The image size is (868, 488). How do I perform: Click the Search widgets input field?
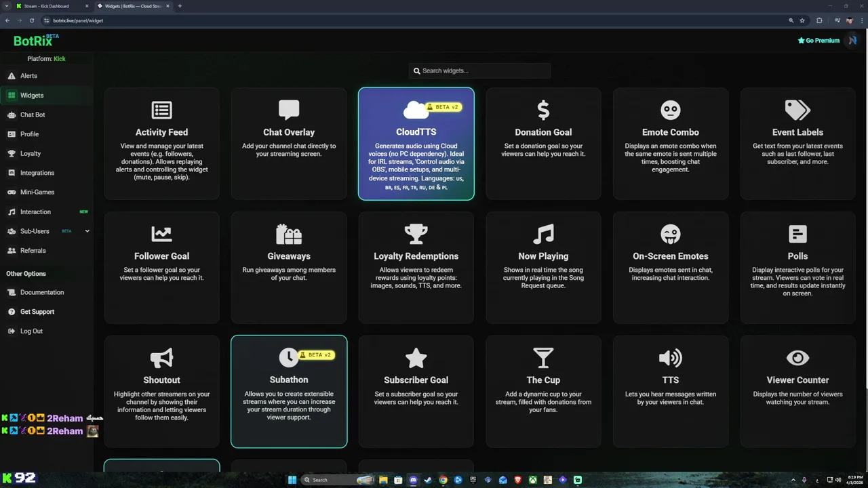[479, 70]
